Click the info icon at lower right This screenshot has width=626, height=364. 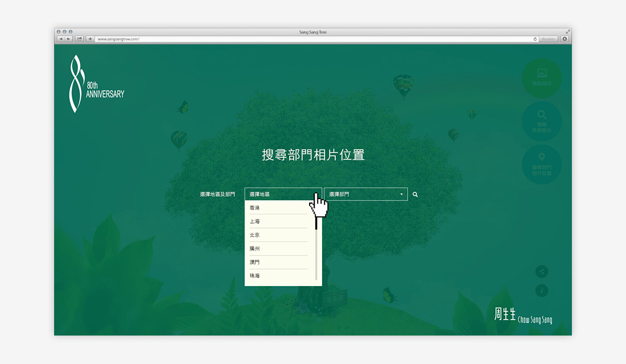coord(542,291)
